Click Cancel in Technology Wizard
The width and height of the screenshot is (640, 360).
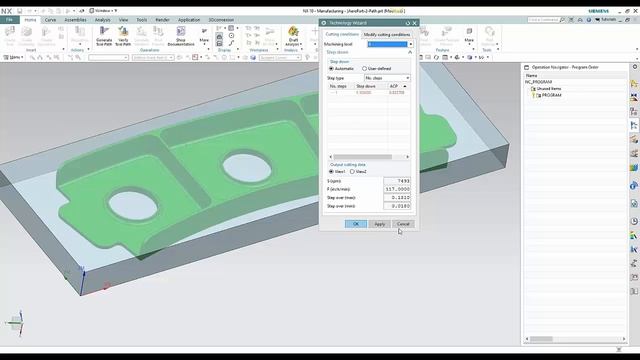coord(403,224)
